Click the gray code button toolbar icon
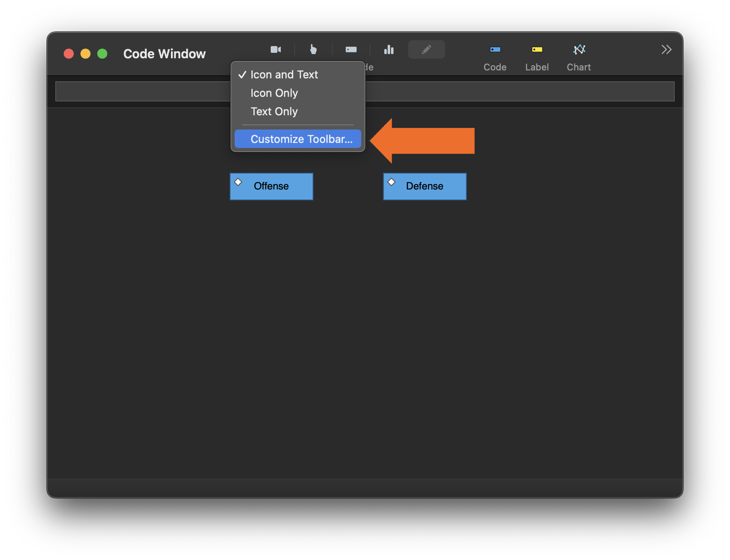The image size is (730, 560). [351, 50]
